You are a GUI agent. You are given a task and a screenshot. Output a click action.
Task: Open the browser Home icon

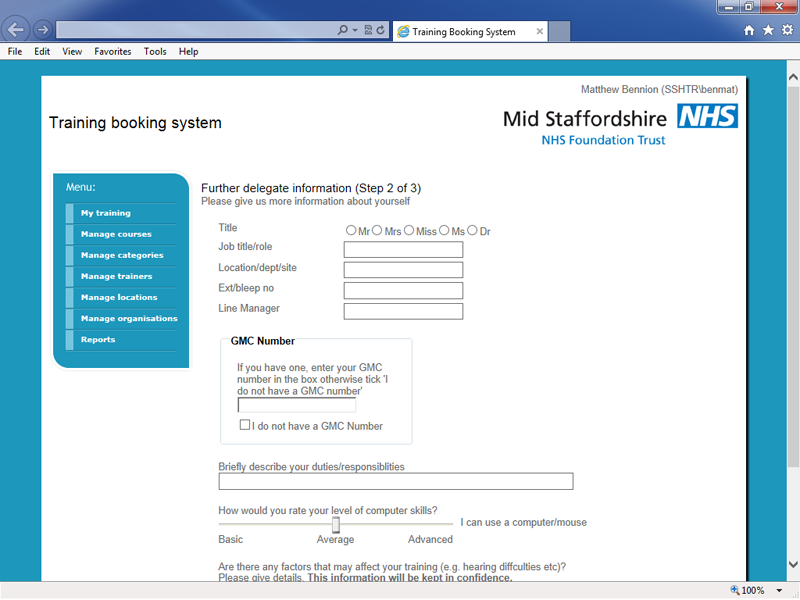click(x=749, y=31)
